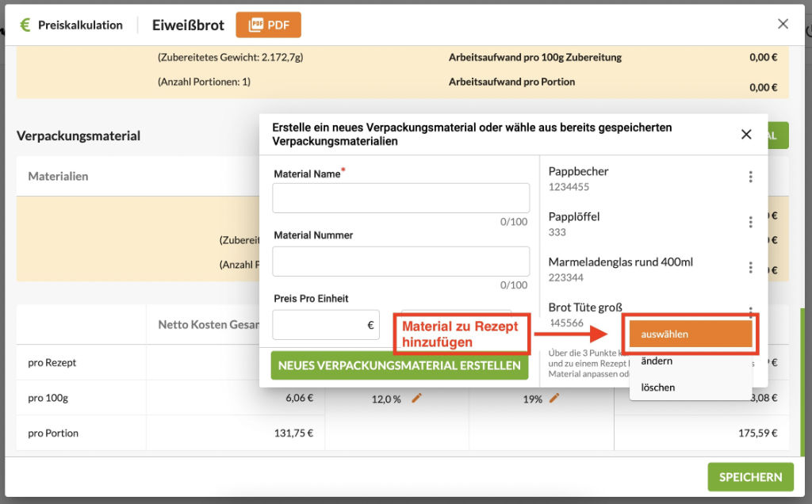Image resolution: width=812 pixels, height=504 pixels.
Task: Close the Verpackungsmaterial popup dialog
Action: click(746, 135)
